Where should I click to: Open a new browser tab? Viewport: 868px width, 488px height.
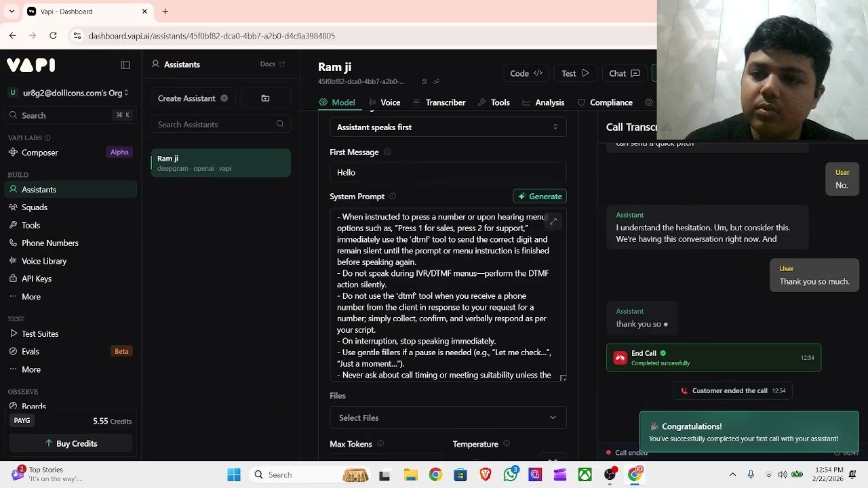coord(165,12)
